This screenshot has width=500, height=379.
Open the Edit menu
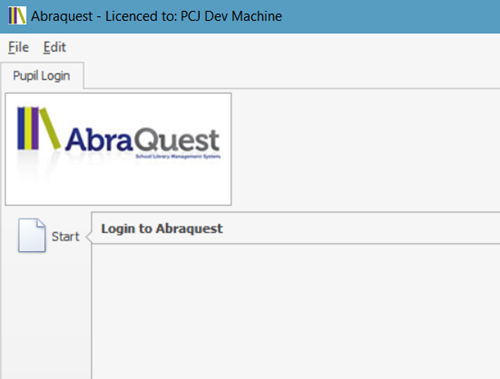[55, 47]
